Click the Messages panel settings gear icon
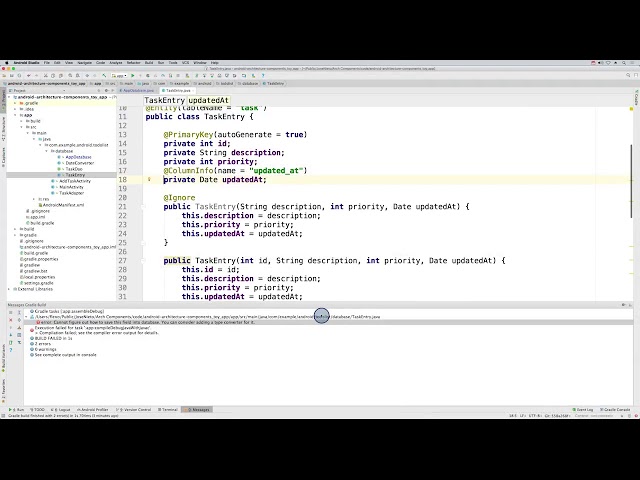The height and width of the screenshot is (480, 640). (x=623, y=305)
